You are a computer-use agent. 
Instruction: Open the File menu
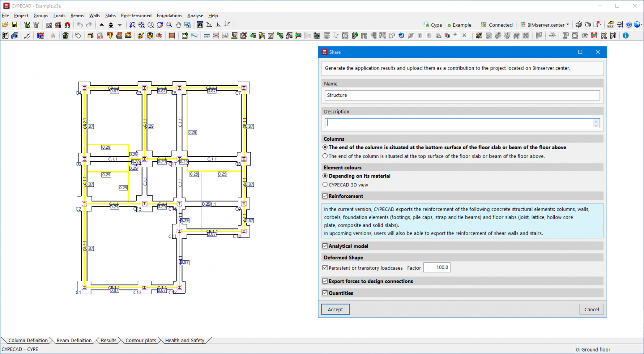tap(5, 16)
